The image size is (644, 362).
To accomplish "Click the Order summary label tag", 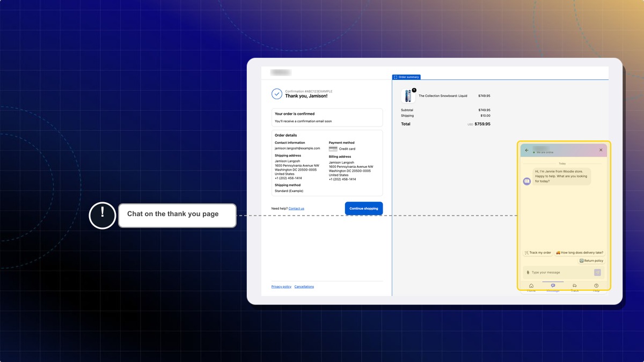I will coord(406,77).
